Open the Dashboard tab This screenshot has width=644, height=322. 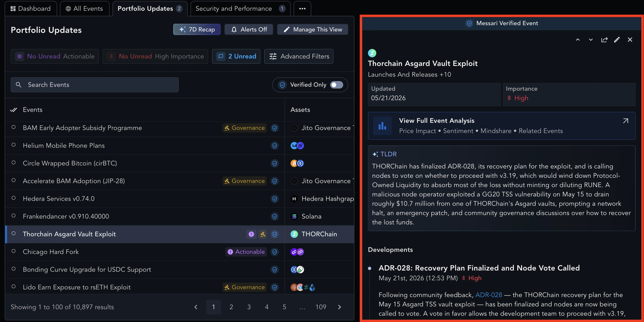click(x=31, y=8)
